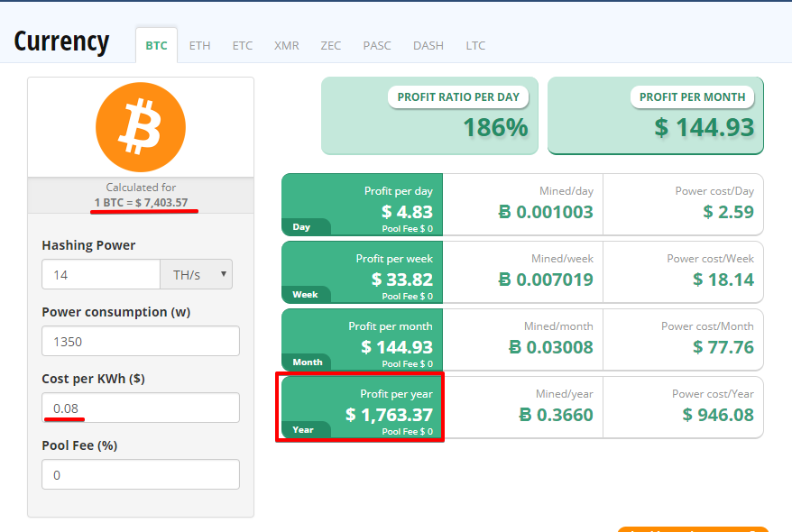Open the ETC currency tab
The width and height of the screenshot is (792, 532).
pyautogui.click(x=243, y=45)
